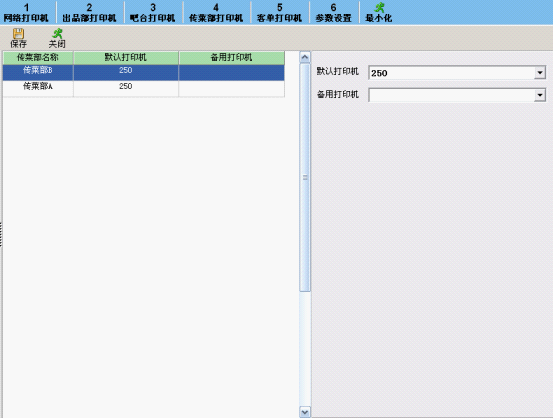The height and width of the screenshot is (418, 554).
Task: Click the 备用打印机 column header
Action: click(x=231, y=58)
